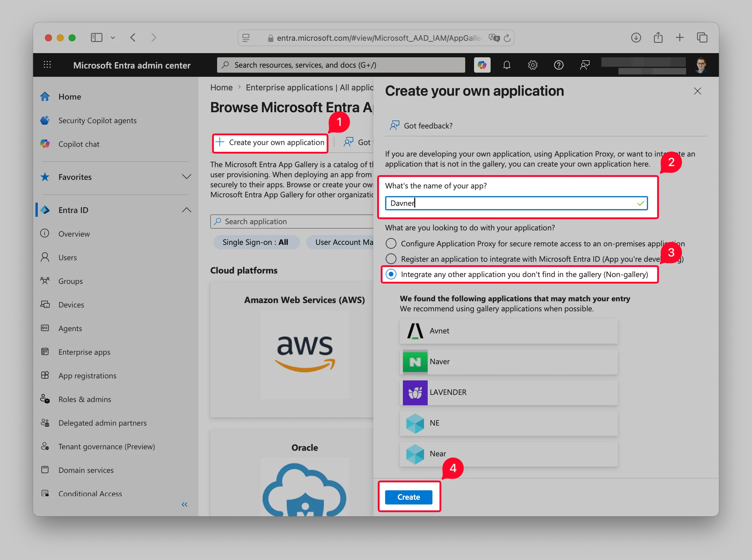Click Safari sidebar toggle icon
752x560 pixels.
coord(97,37)
